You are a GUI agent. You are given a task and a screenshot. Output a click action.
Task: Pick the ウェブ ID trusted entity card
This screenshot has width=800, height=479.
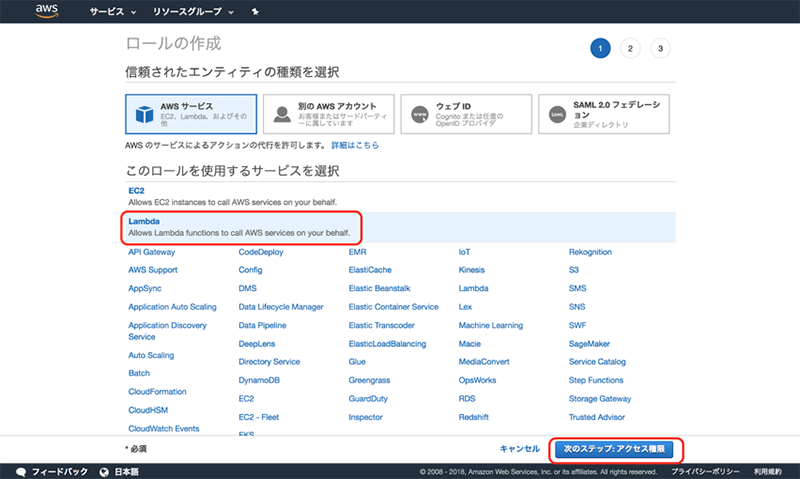pyautogui.click(x=465, y=115)
